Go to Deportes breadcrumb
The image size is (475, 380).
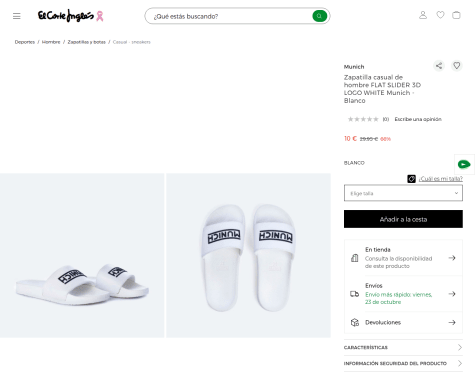coord(25,42)
